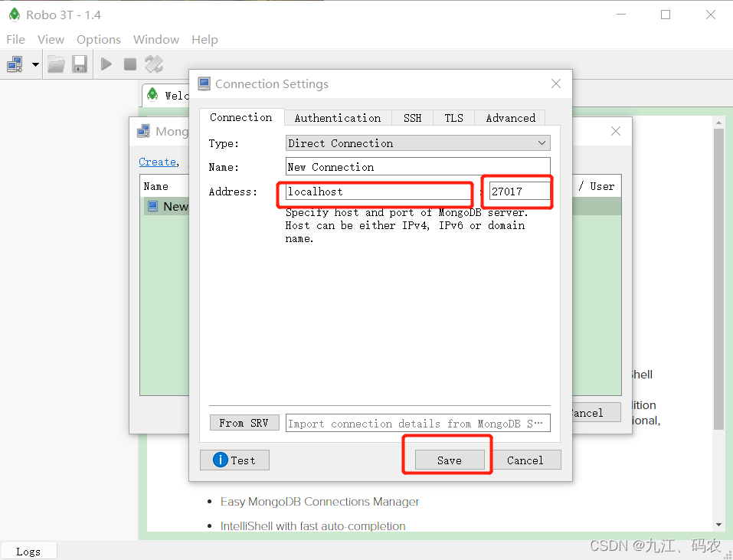This screenshot has width=733, height=560.
Task: Click the execute play toolbar icon
Action: [106, 64]
